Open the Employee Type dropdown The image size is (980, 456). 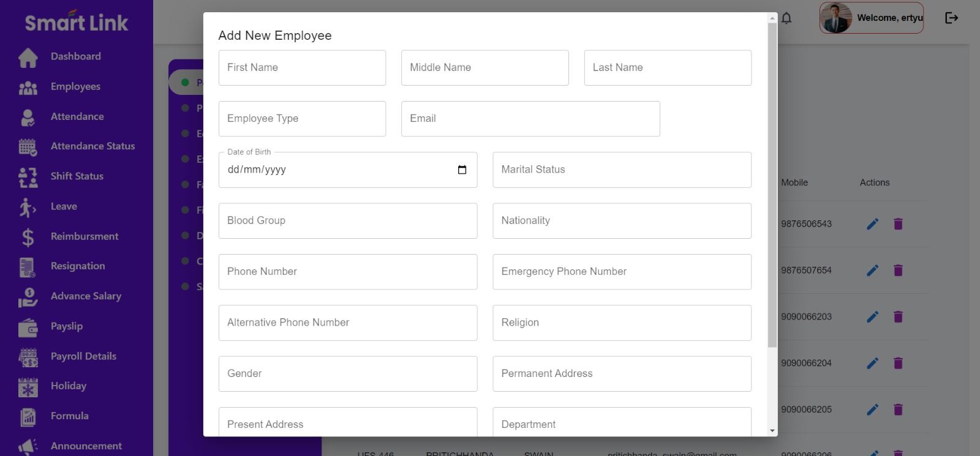point(302,119)
